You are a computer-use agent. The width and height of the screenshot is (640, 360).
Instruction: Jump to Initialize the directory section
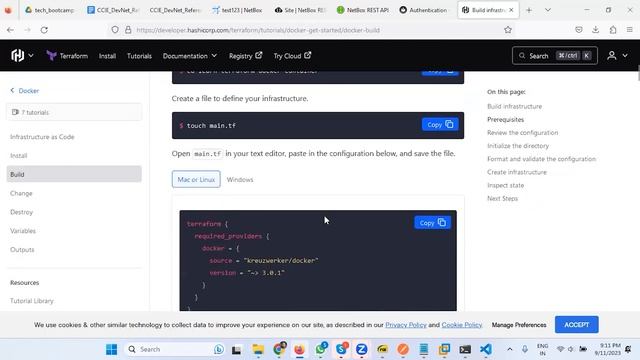tap(518, 146)
